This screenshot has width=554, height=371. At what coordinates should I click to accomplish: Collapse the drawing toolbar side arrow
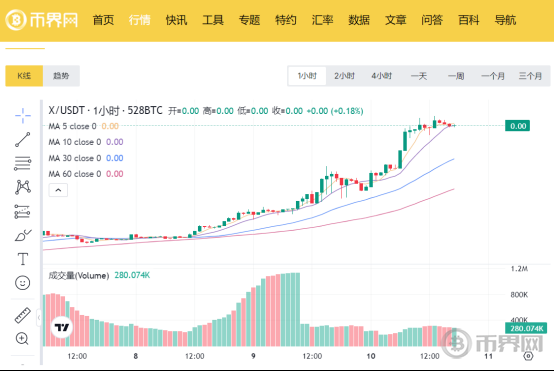tap(39, 318)
